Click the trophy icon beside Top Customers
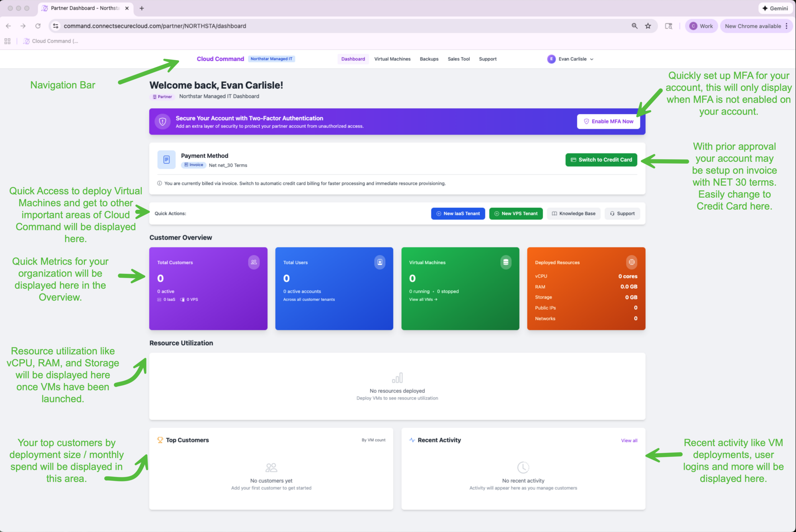The image size is (796, 532). 160,440
